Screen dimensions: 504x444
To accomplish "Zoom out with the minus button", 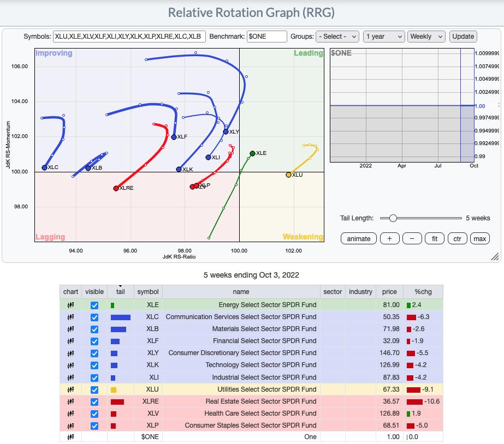I will point(412,238).
